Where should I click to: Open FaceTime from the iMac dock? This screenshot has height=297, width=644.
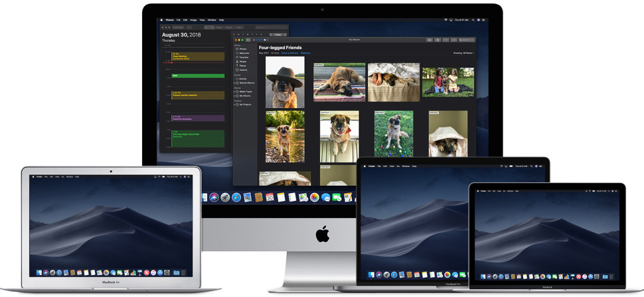(337, 198)
